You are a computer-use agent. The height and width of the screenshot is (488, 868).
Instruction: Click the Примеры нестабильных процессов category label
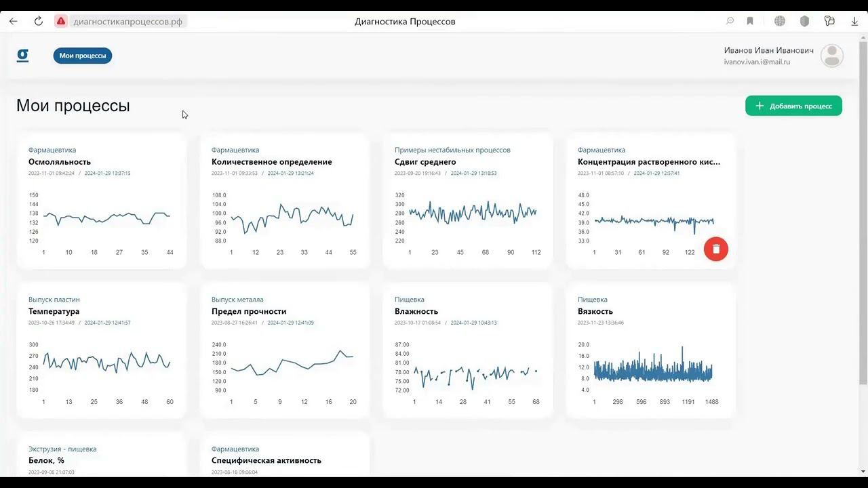point(452,150)
